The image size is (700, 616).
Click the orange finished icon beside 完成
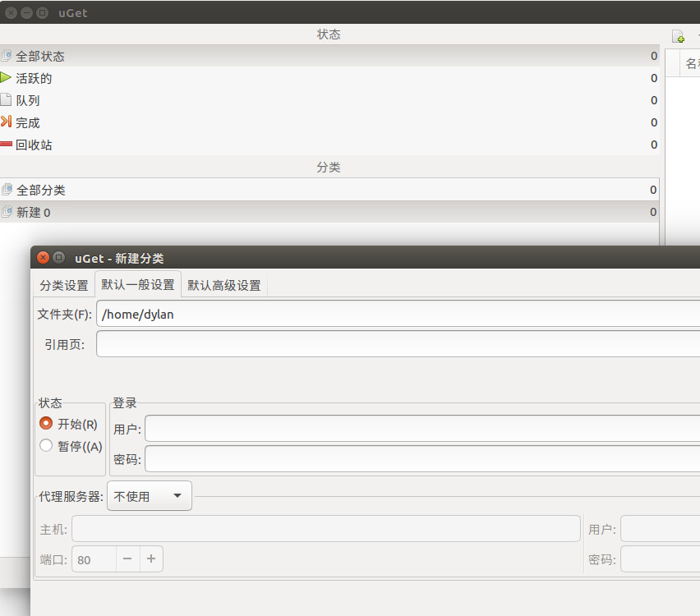tap(6, 122)
